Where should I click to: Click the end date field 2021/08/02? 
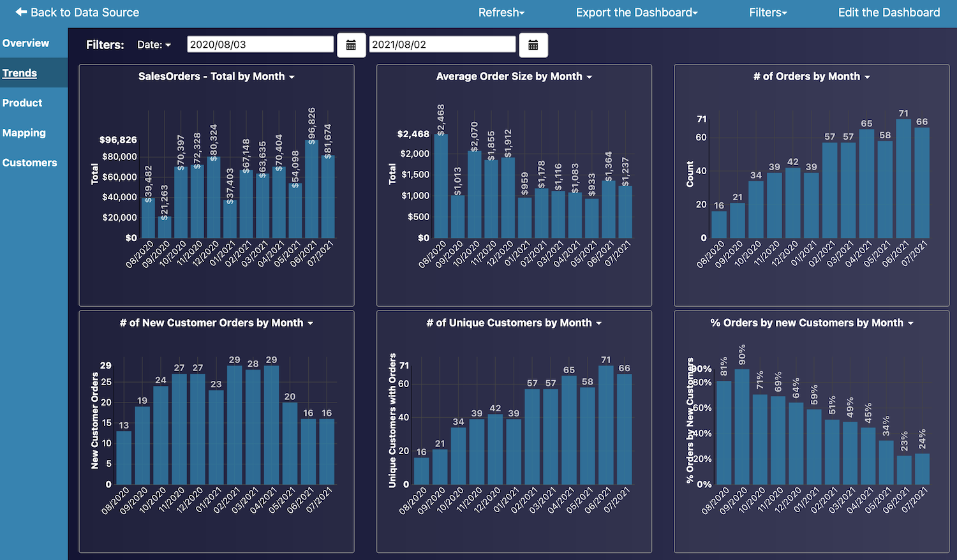441,45
